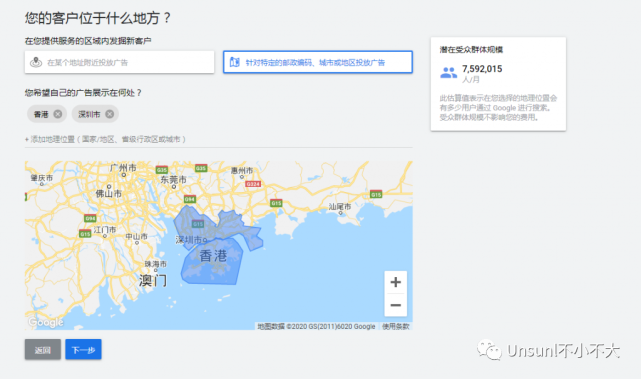641x379 pixels.
Task: Click the highlighted 香港 region on map
Action: 213,262
